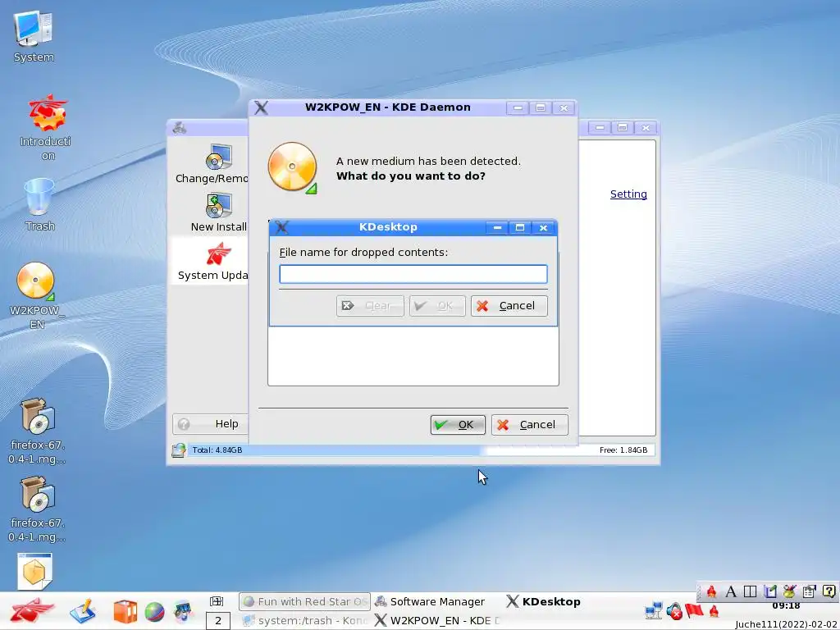The width and height of the screenshot is (840, 630).
Task: Click the red flag tray icon
Action: coord(694,610)
